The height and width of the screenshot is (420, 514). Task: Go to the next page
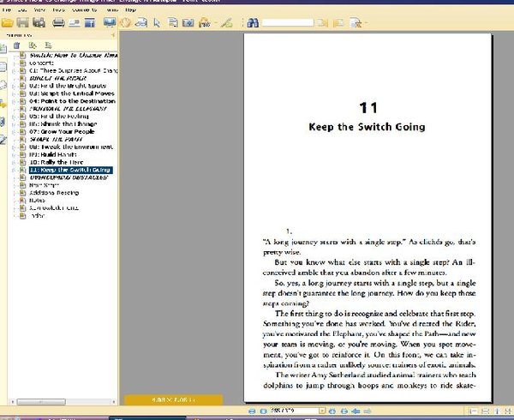pyautogui.click(x=332, y=411)
